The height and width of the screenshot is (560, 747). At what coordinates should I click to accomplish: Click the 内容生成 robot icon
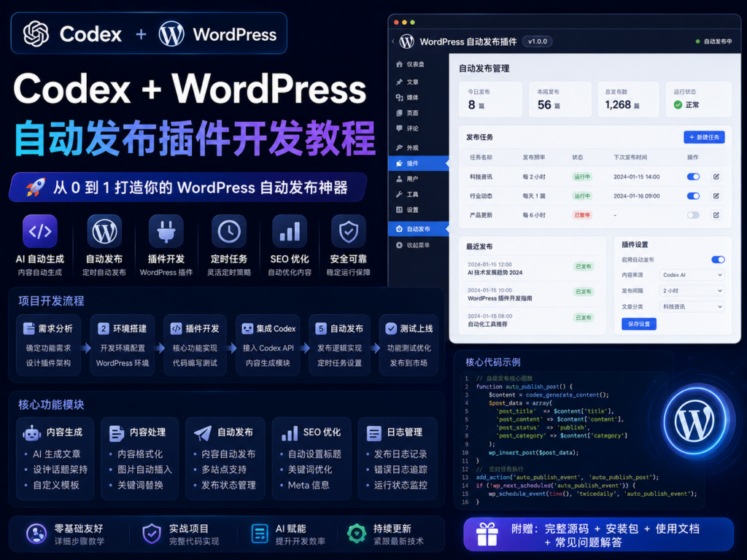click(31, 433)
